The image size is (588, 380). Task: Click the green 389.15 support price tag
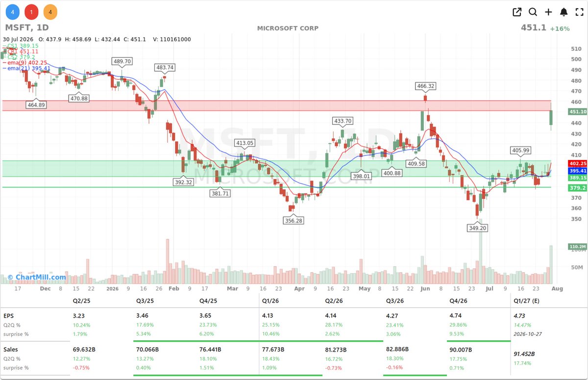(577, 178)
